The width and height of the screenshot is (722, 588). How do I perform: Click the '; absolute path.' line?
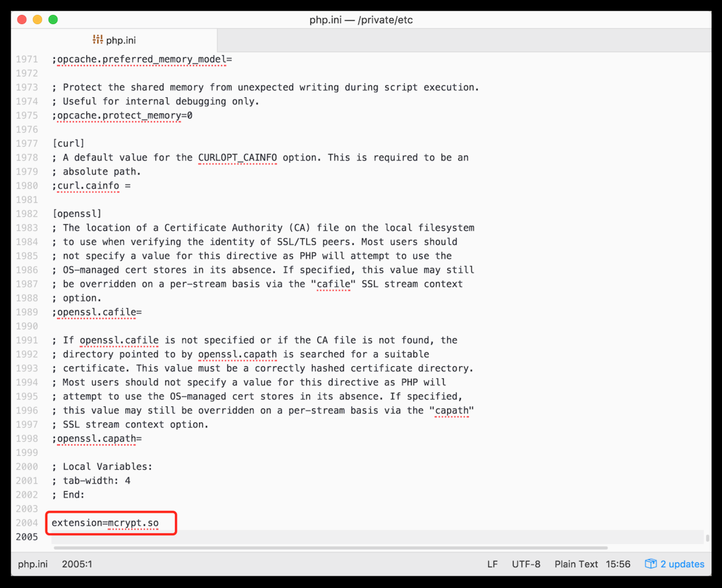click(97, 172)
